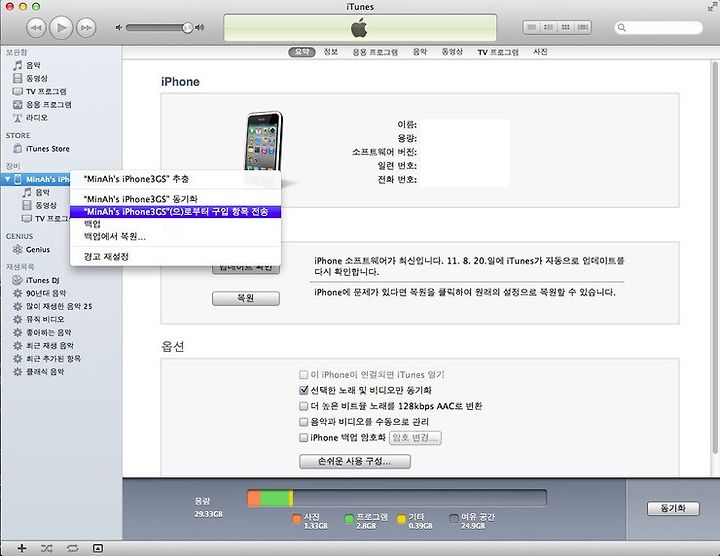This screenshot has height=556, width=720.
Task: Click the 동기화 button at bottom right
Action: [x=673, y=508]
